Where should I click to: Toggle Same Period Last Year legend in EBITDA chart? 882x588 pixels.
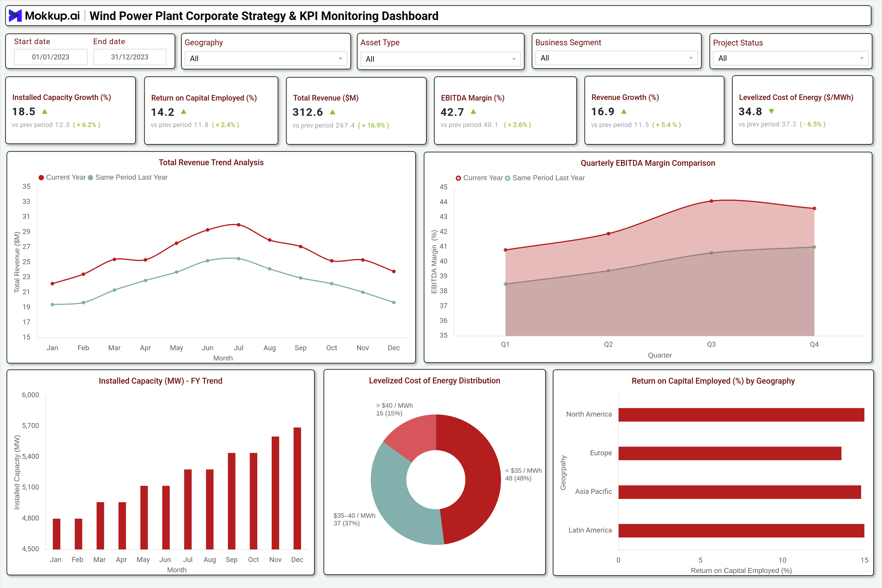[x=545, y=178]
